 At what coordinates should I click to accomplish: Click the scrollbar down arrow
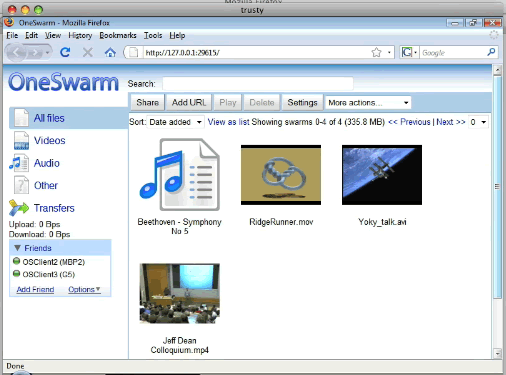pyautogui.click(x=497, y=353)
